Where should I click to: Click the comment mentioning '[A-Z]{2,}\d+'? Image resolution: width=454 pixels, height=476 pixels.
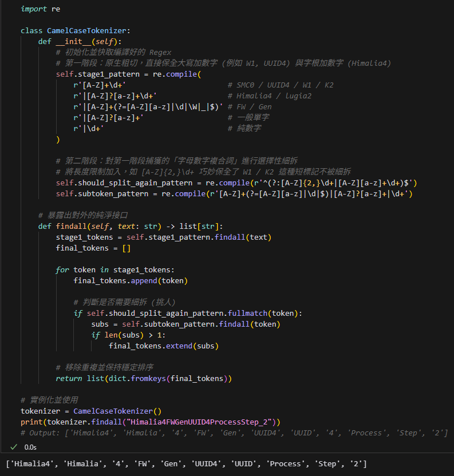click(203, 172)
